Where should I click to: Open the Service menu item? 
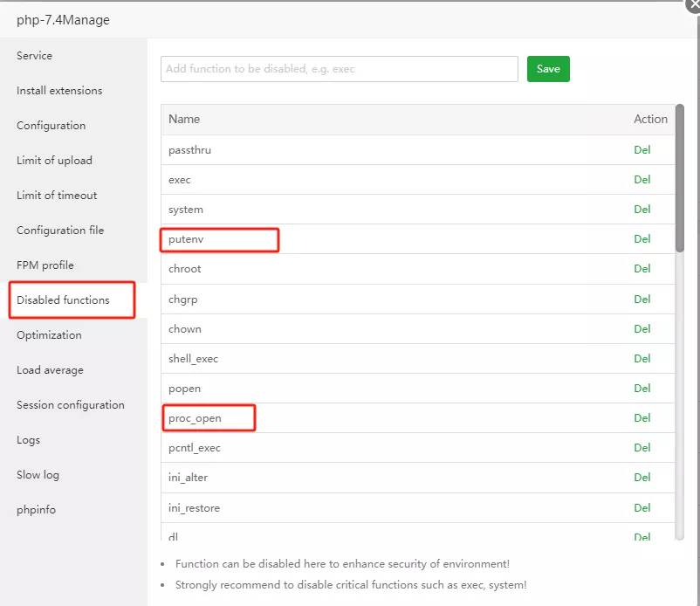click(x=35, y=56)
